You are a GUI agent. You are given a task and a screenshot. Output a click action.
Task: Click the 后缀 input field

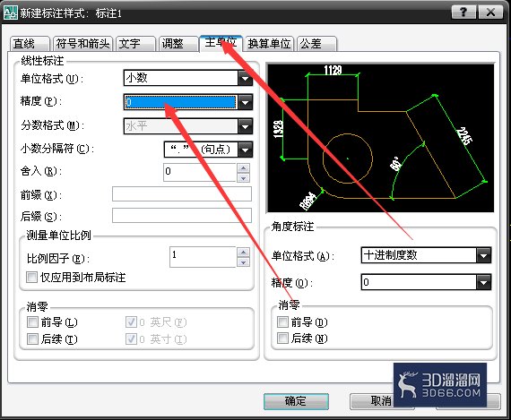click(182, 215)
